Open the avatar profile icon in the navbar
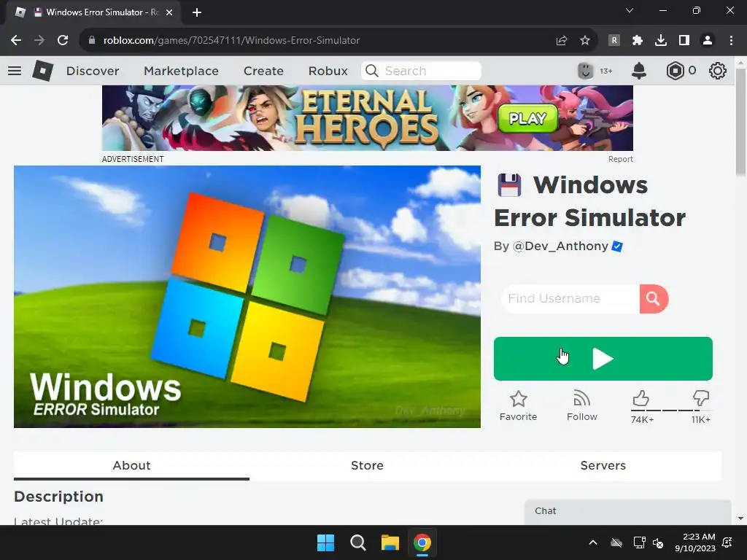Viewport: 747px width, 560px height. pos(586,71)
